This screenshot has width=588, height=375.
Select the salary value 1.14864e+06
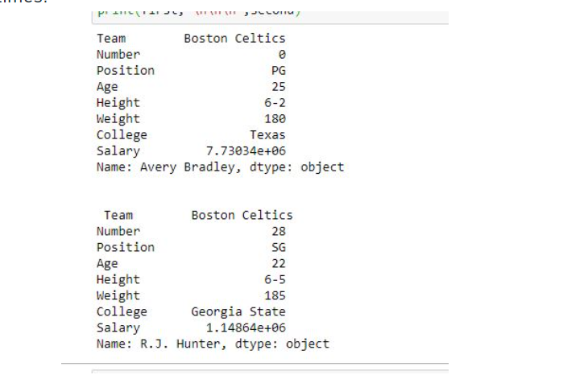(246, 328)
